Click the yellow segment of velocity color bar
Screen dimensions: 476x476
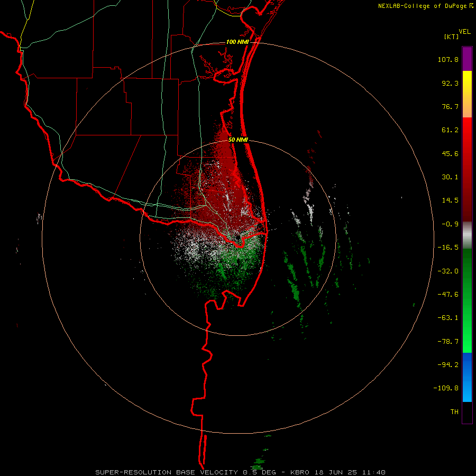(x=467, y=94)
